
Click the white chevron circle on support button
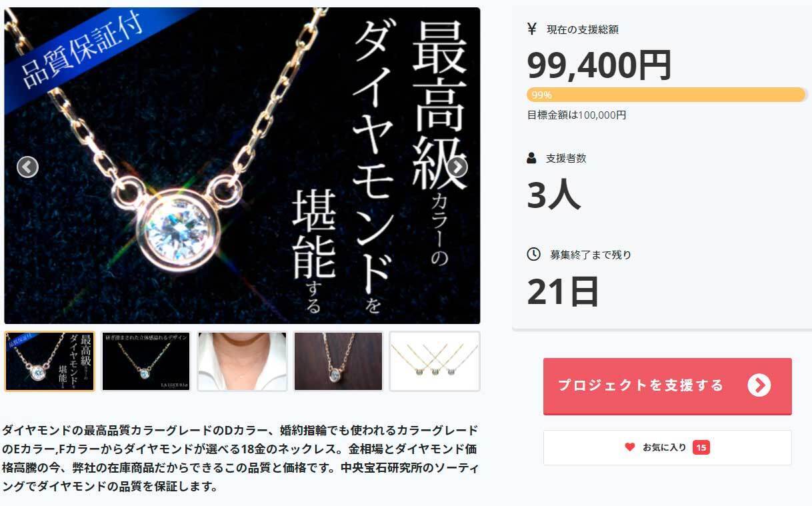[759, 385]
